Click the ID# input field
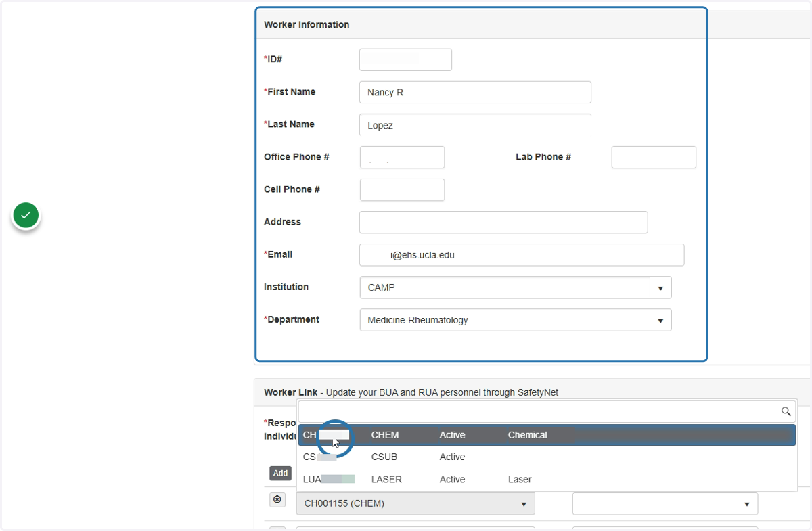 (x=405, y=60)
